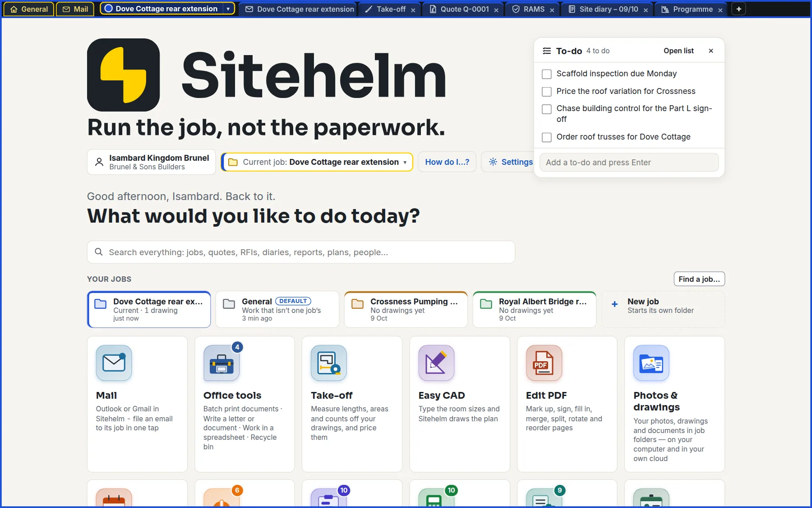Click the user profile person icon
Screen dimensions: 812x508
click(x=99, y=162)
